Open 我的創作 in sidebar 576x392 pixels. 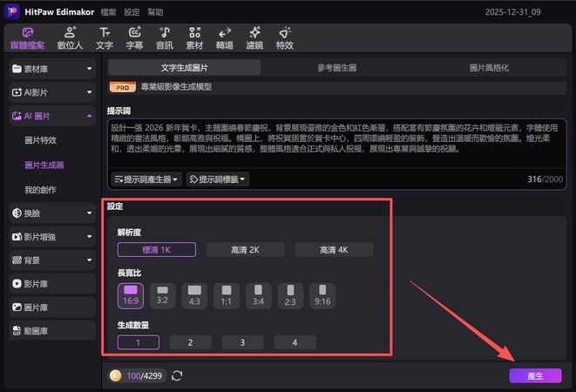tap(40, 190)
